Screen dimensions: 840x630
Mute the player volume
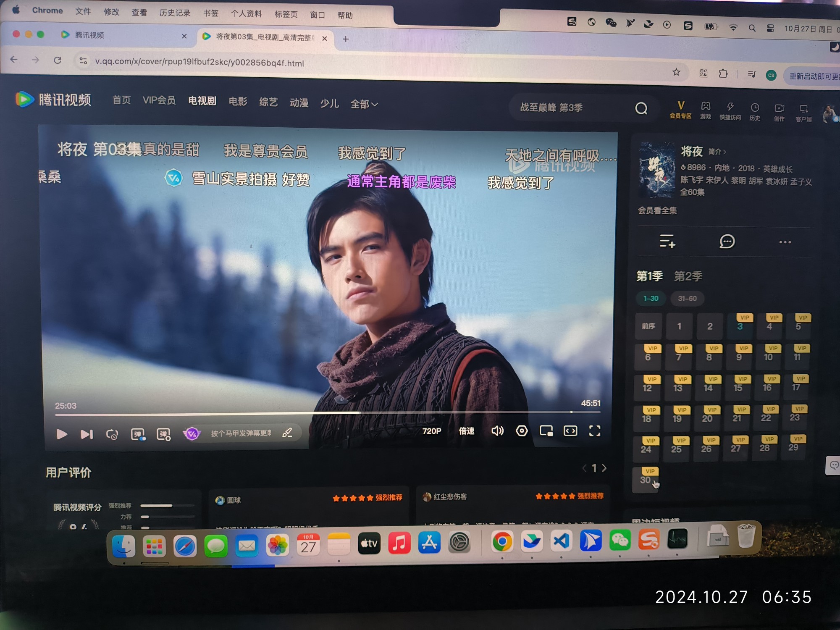click(x=497, y=430)
